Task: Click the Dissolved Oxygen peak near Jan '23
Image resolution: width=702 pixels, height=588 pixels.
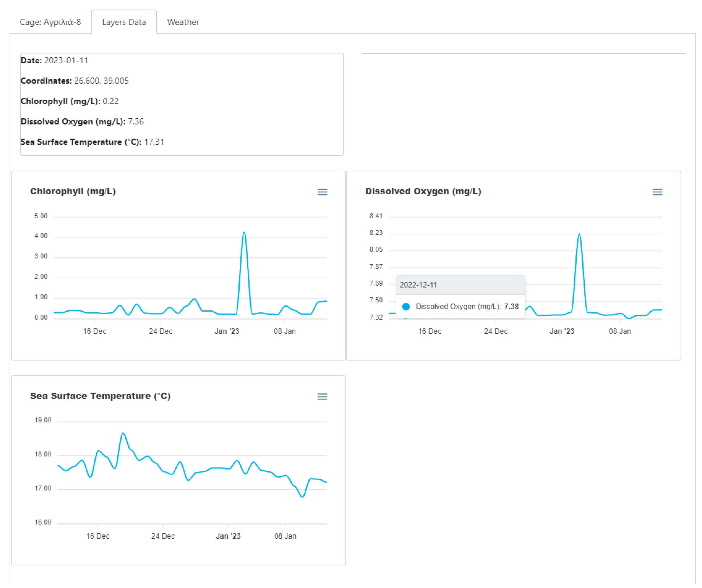Action: point(579,234)
